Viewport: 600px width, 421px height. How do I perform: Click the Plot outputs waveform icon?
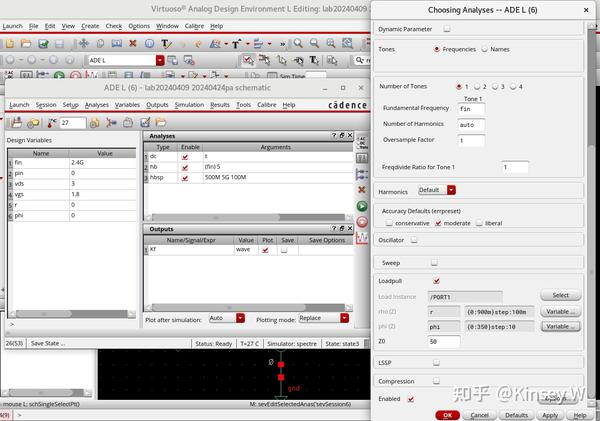tap(362, 238)
